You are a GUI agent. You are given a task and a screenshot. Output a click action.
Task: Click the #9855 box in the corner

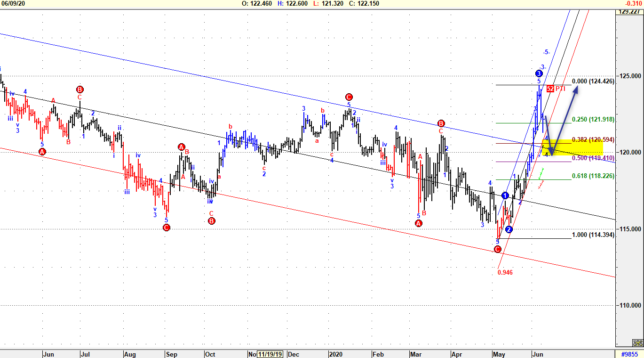pos(629,354)
